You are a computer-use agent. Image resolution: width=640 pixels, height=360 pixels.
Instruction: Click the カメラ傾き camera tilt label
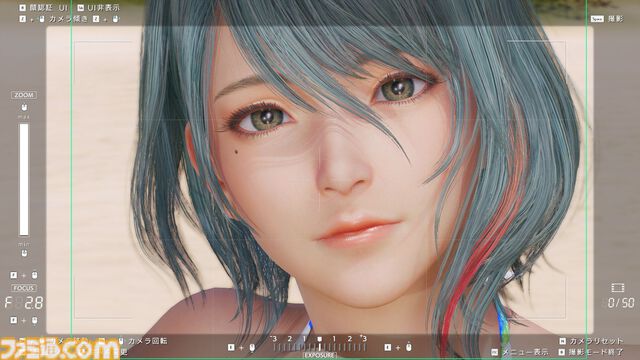coord(68,19)
